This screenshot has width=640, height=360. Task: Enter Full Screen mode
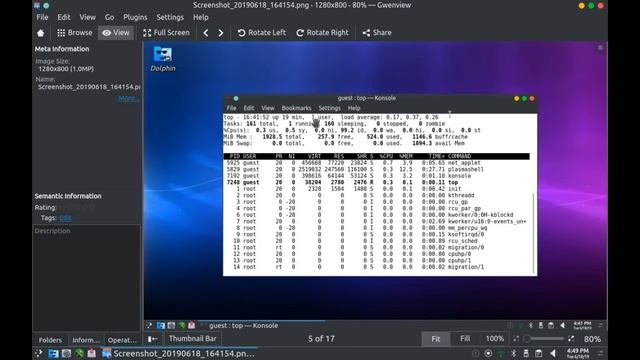(166, 33)
